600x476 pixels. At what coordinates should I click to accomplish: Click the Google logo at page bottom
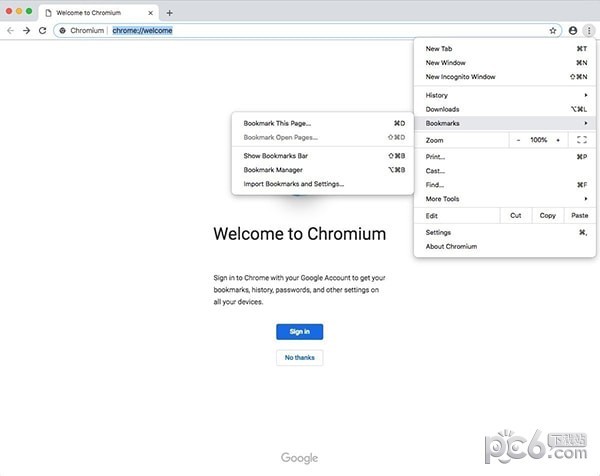click(x=299, y=458)
